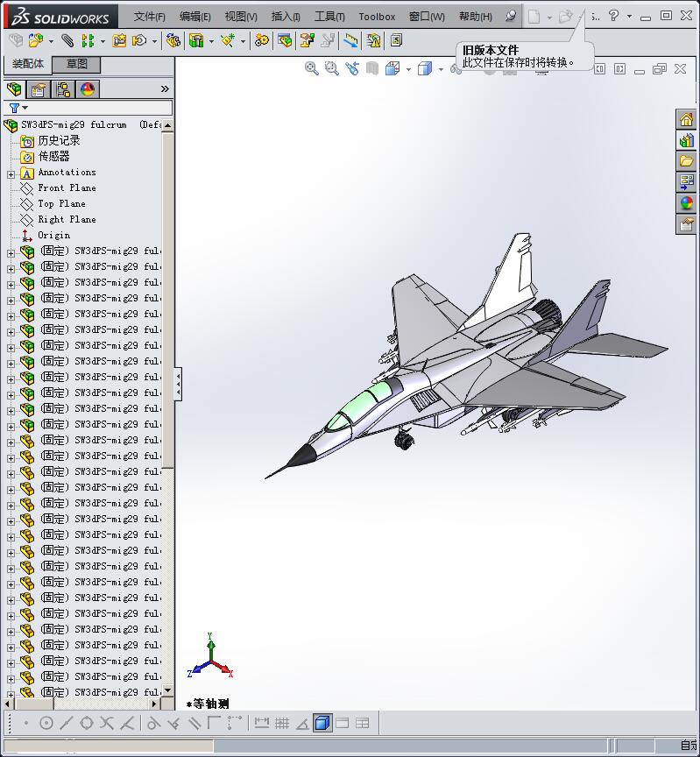This screenshot has height=757, width=700.
Task: Open the Custom Properties task pane icon
Action: pos(687,224)
